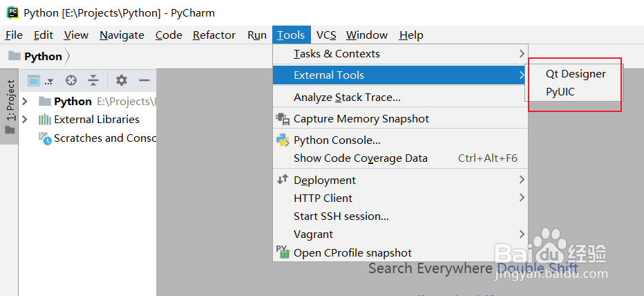Image resolution: width=644 pixels, height=296 pixels.
Task: Expand the Python project root node
Action: 25,101
